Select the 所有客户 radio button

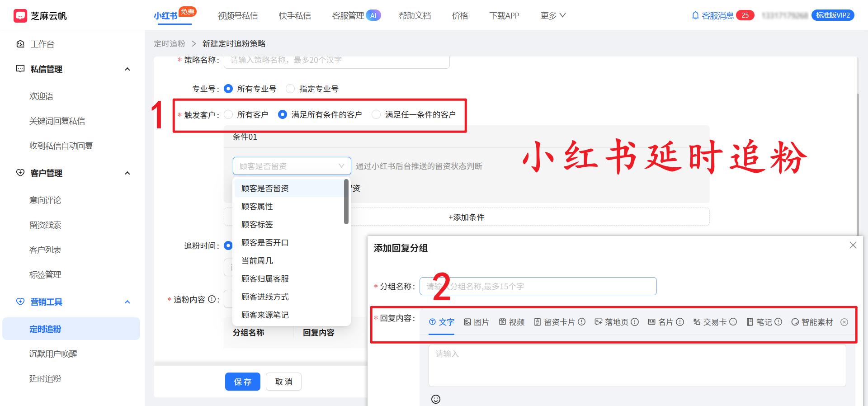click(x=228, y=114)
